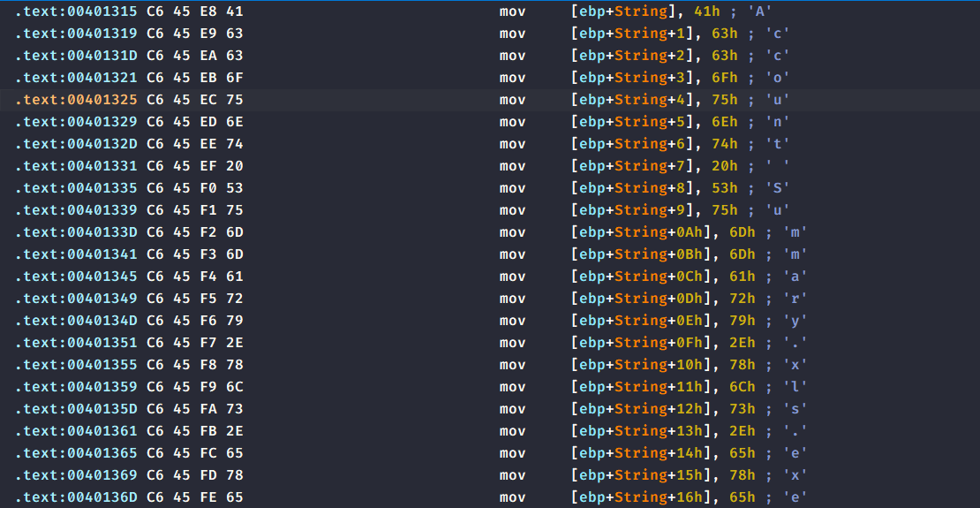The width and height of the screenshot is (980, 508).
Task: Click the [ebp+String+7] operand
Action: point(638,166)
